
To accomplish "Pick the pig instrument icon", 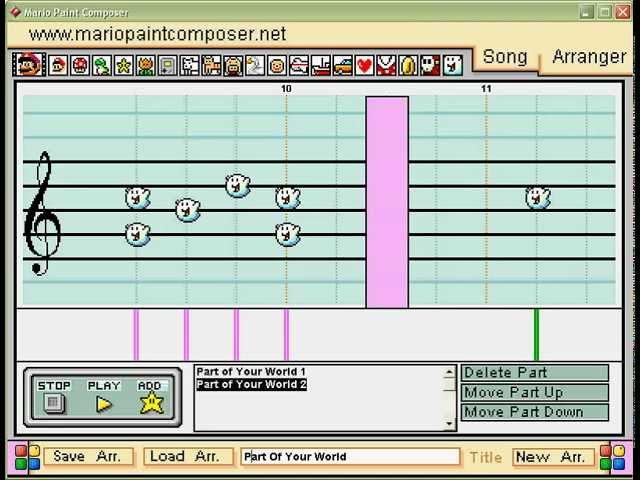I will point(233,65).
